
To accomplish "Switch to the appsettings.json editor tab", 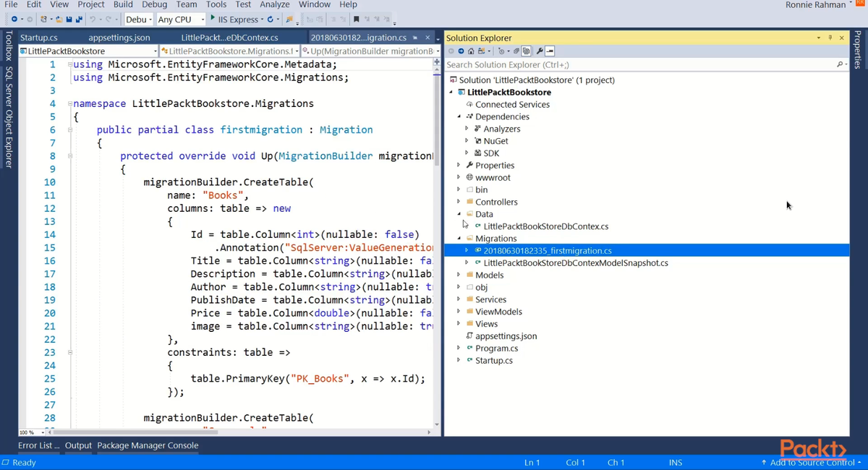I will click(x=119, y=38).
